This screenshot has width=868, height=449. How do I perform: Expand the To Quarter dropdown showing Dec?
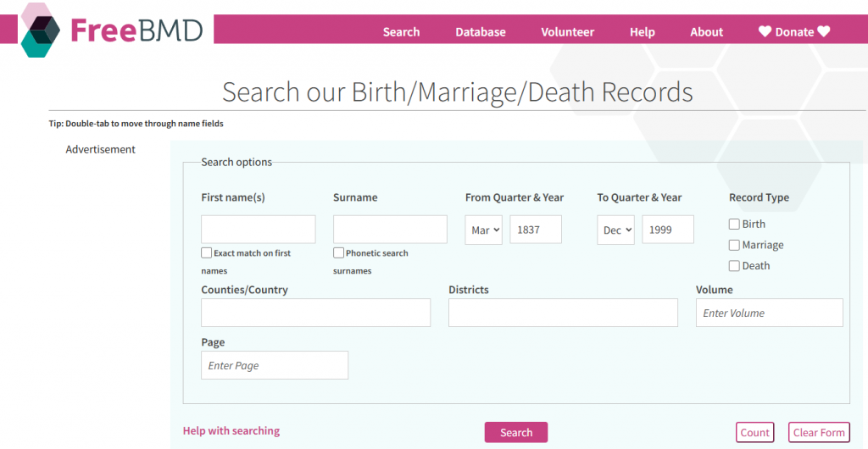[615, 230]
